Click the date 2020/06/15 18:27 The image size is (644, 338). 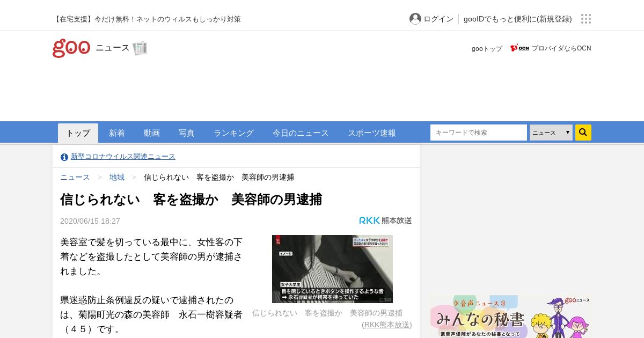pos(90,221)
